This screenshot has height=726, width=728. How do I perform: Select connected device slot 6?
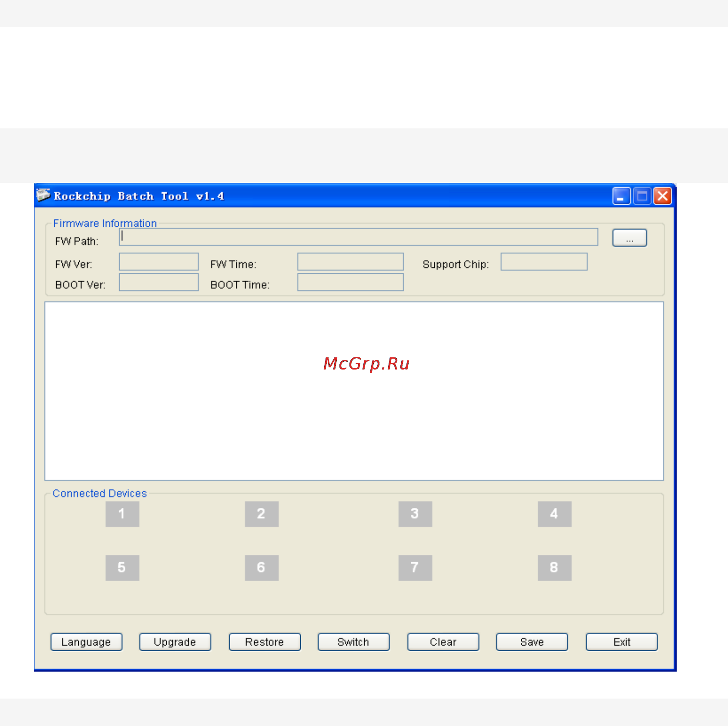coord(262,568)
